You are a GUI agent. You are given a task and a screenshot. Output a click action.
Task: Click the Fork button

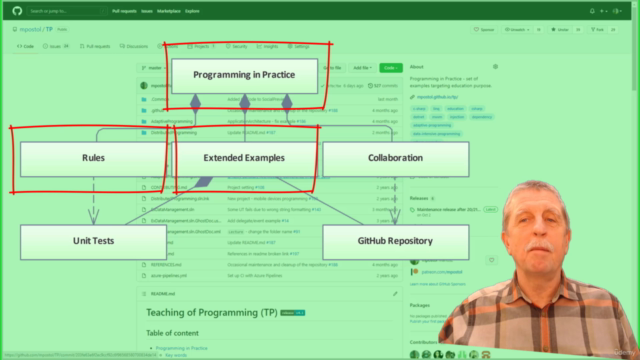597,29
